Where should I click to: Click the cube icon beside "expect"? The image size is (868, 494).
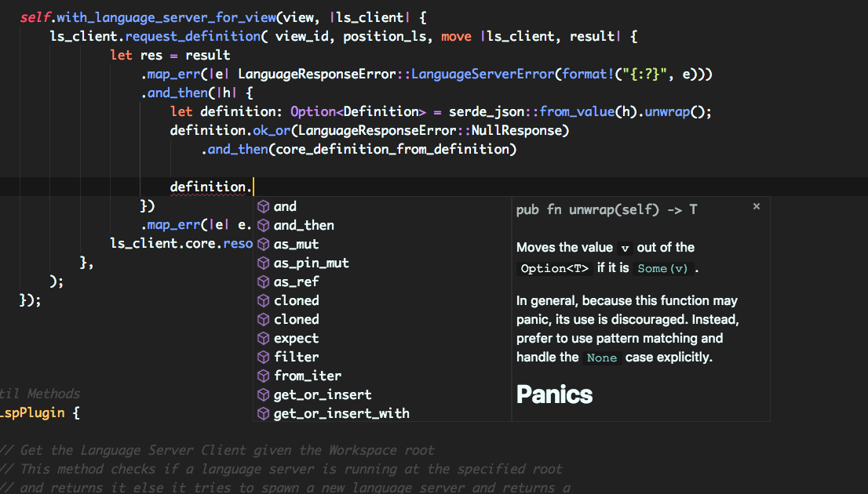[263, 338]
